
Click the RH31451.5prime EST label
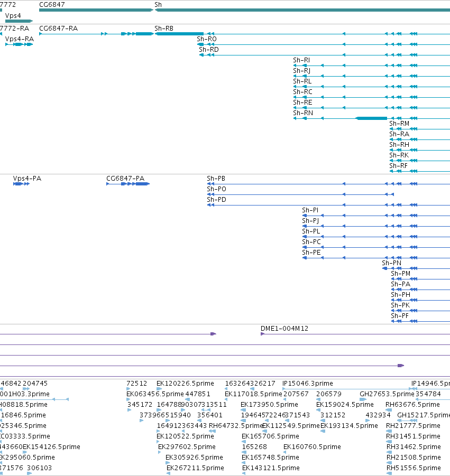point(413,436)
